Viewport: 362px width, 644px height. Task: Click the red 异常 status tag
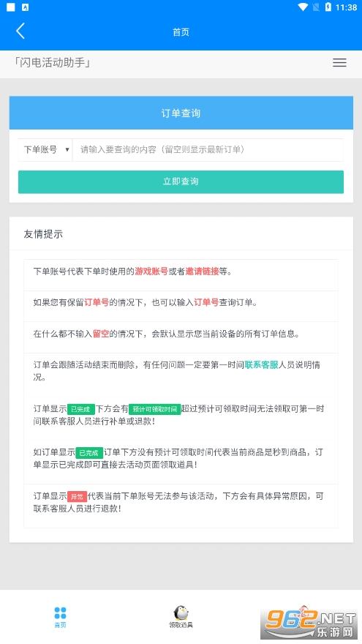coord(78,497)
